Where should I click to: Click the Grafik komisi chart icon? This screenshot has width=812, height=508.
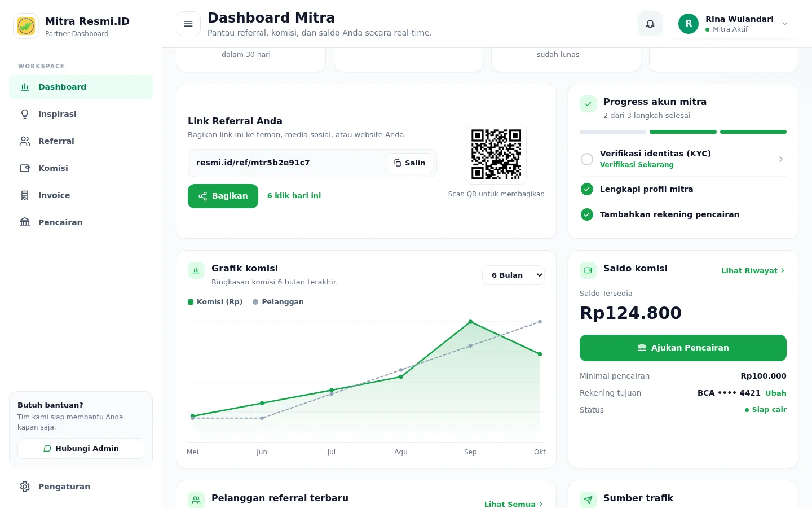[x=196, y=270]
